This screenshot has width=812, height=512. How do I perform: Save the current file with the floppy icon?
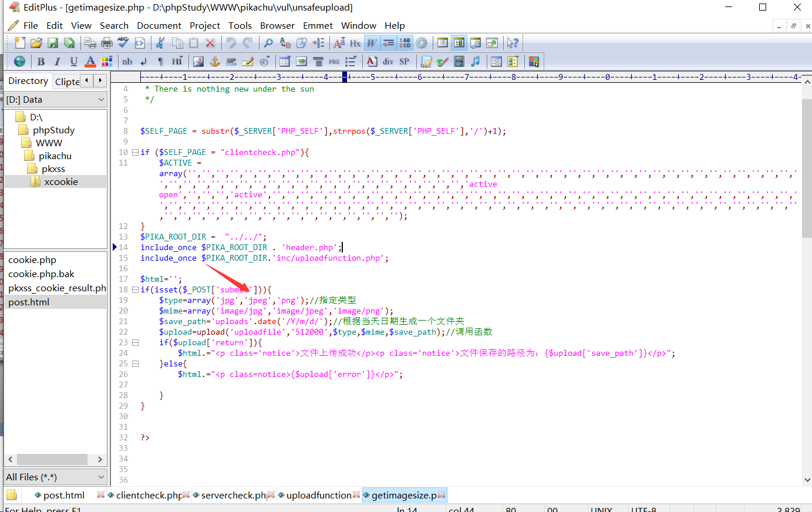point(53,43)
